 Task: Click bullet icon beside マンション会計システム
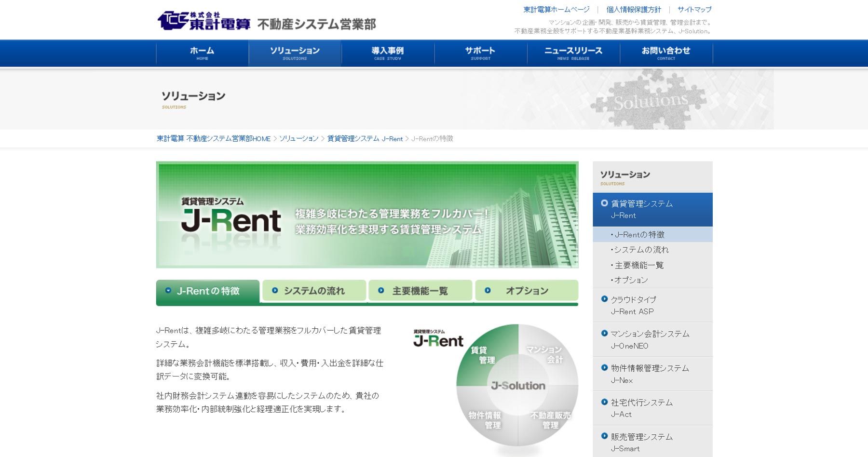point(604,333)
